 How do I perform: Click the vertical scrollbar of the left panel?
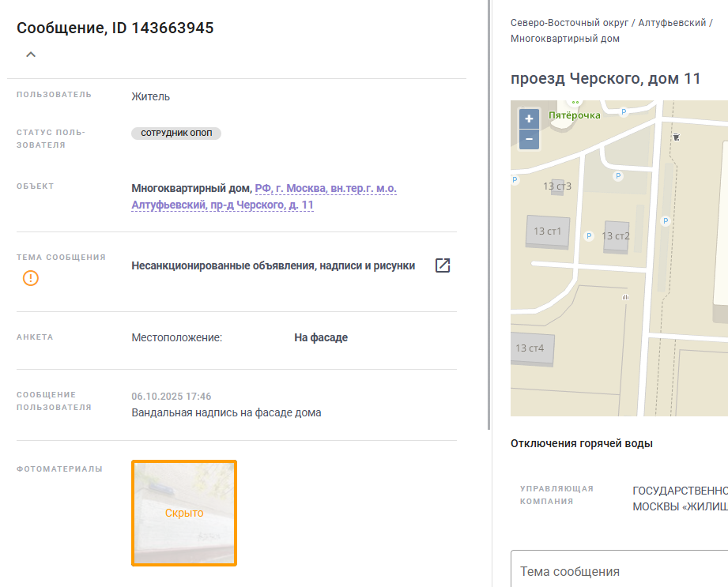point(489,214)
